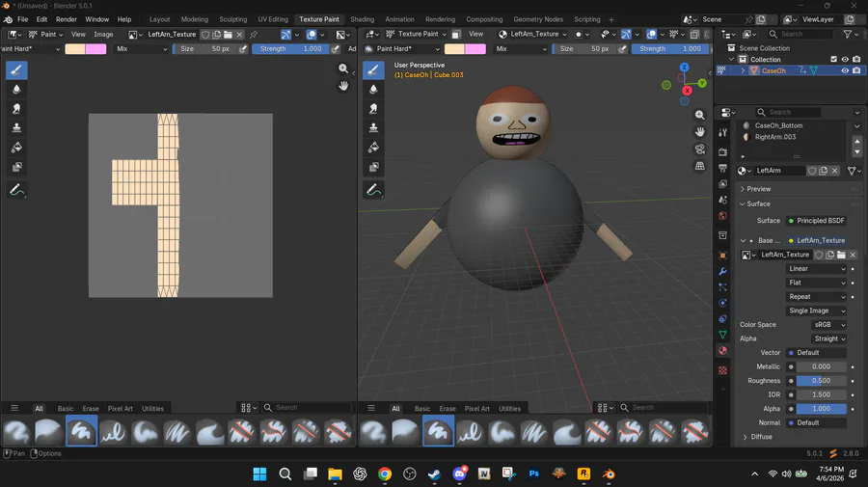Viewport: 868px width, 487px height.
Task: Open the Material properties tab
Action: (x=722, y=351)
